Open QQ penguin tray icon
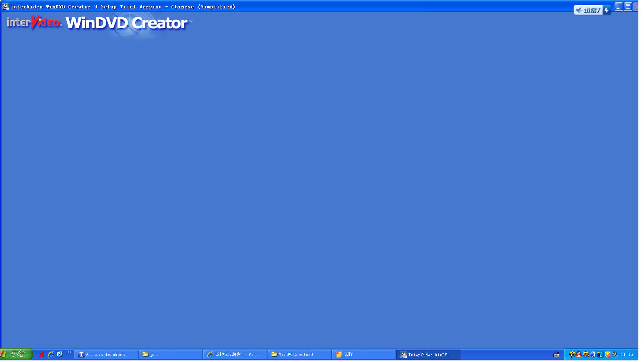The height and width of the screenshot is (362, 644). 579,354
